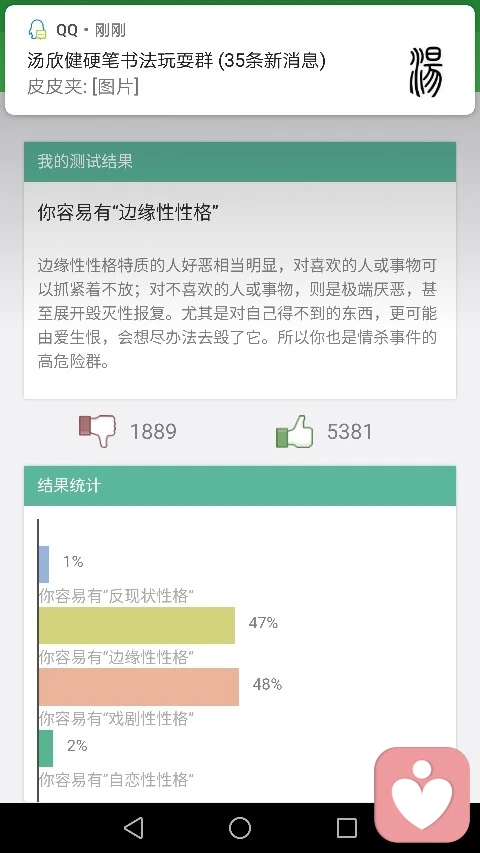This screenshot has width=480, height=853.
Task: Open the pink heart floating app icon
Action: click(422, 794)
